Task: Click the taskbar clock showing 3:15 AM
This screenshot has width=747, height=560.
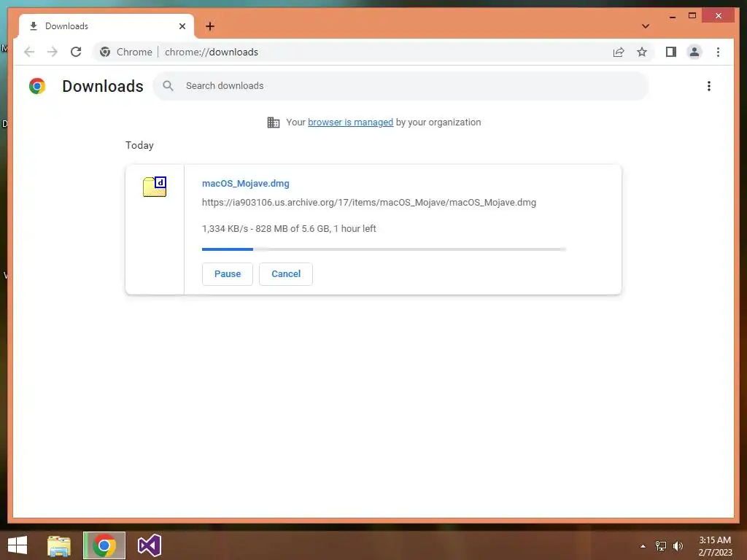Action: pyautogui.click(x=715, y=546)
